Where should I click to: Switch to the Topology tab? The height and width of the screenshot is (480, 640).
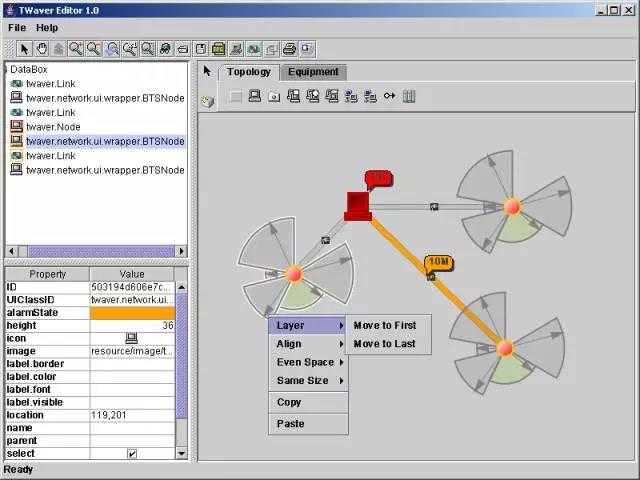[249, 72]
